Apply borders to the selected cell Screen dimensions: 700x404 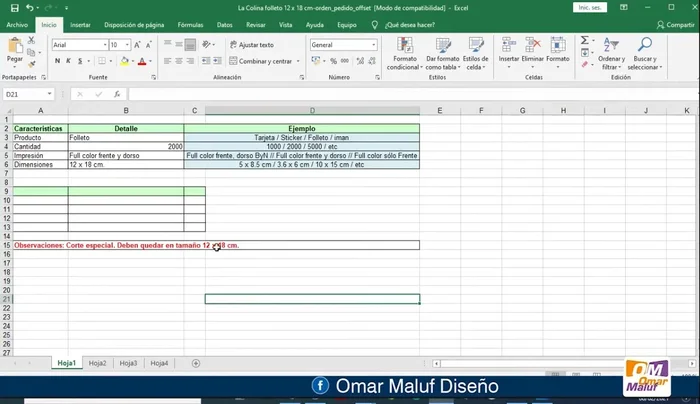point(102,61)
